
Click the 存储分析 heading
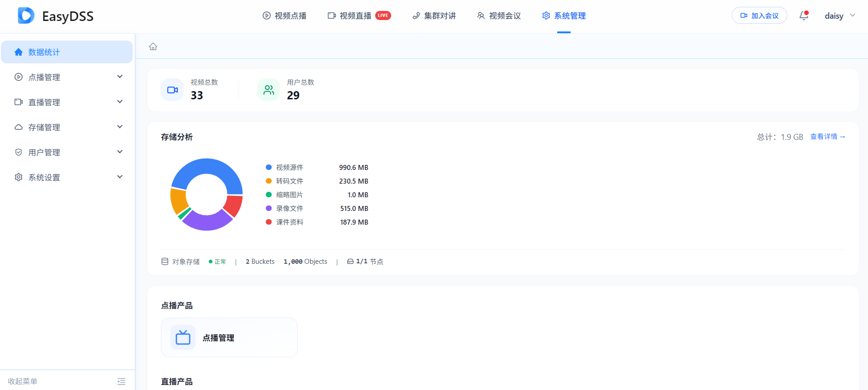pyautogui.click(x=177, y=137)
